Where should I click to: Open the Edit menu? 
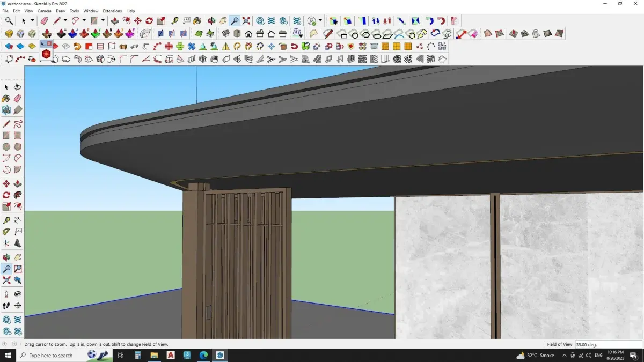click(x=17, y=11)
